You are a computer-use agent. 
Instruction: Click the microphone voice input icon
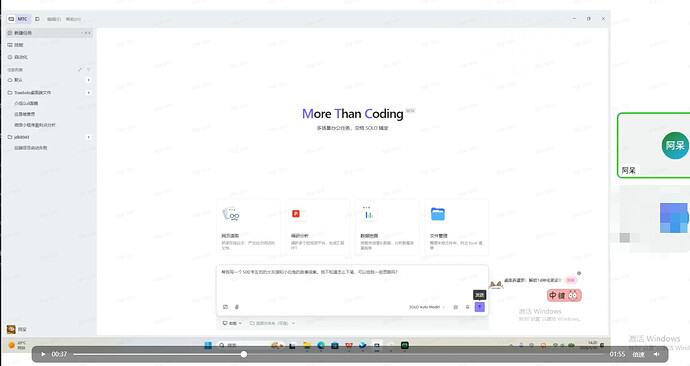click(467, 307)
